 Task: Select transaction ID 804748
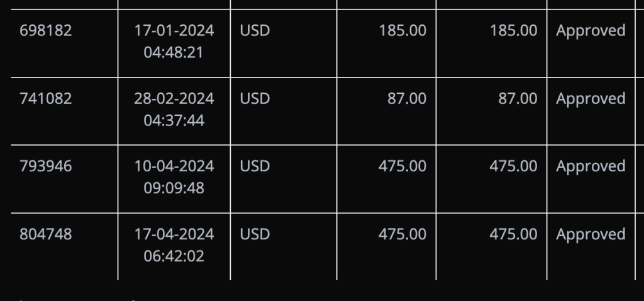pos(45,234)
